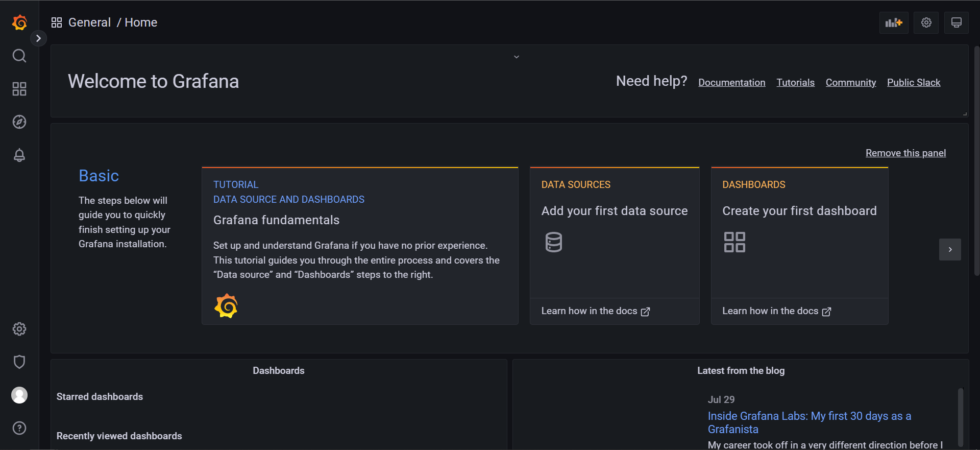980x450 pixels.
Task: Open Learn how in docs under Dashboards
Action: click(777, 311)
